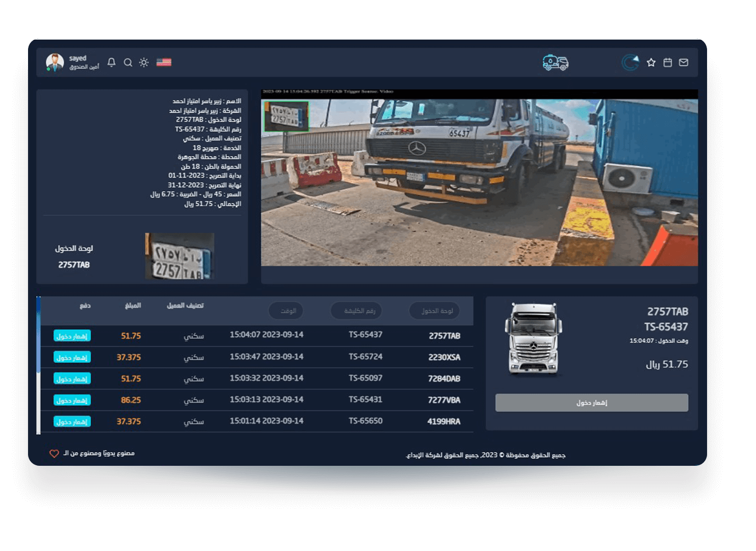Viewport: 756px width, 551px height.
Task: Open messages via the envelope icon
Action: tap(684, 63)
